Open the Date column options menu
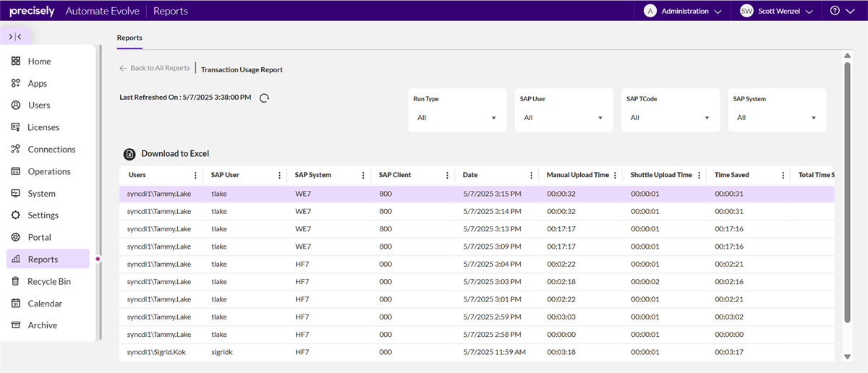 531,175
